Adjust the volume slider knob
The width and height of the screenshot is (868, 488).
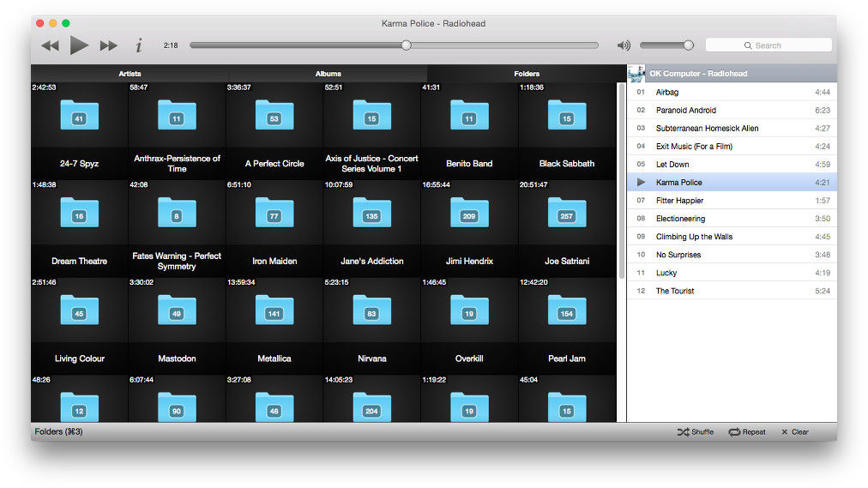(x=688, y=45)
